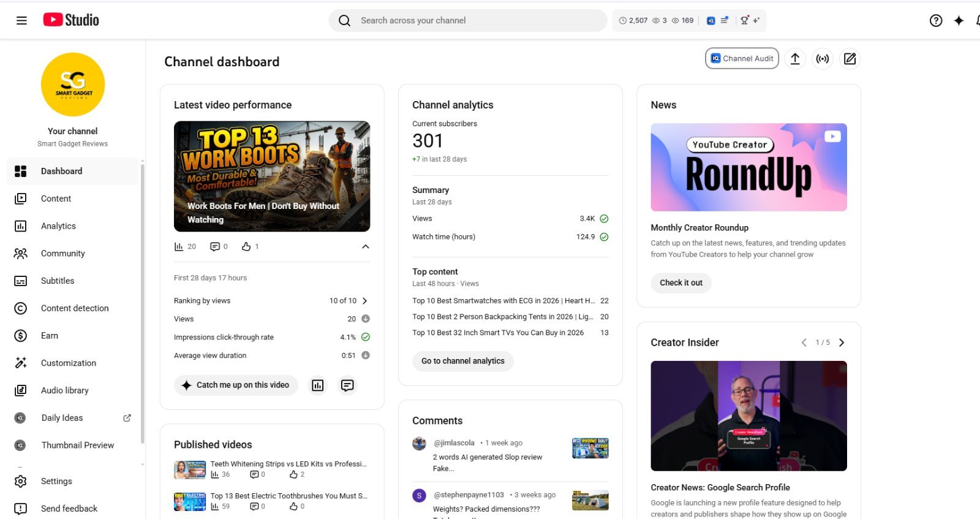Open Content in the sidebar

click(73, 199)
